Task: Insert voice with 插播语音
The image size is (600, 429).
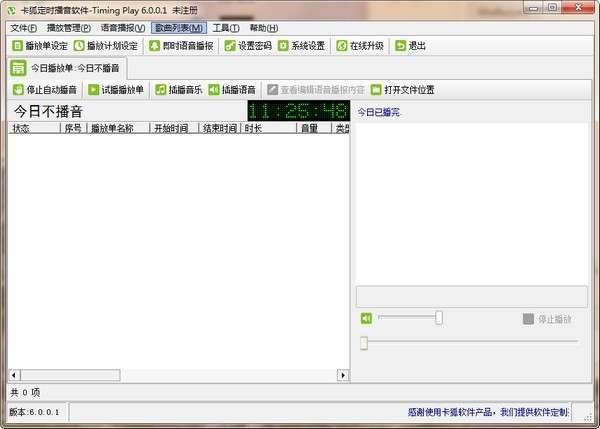Action: click(x=232, y=90)
